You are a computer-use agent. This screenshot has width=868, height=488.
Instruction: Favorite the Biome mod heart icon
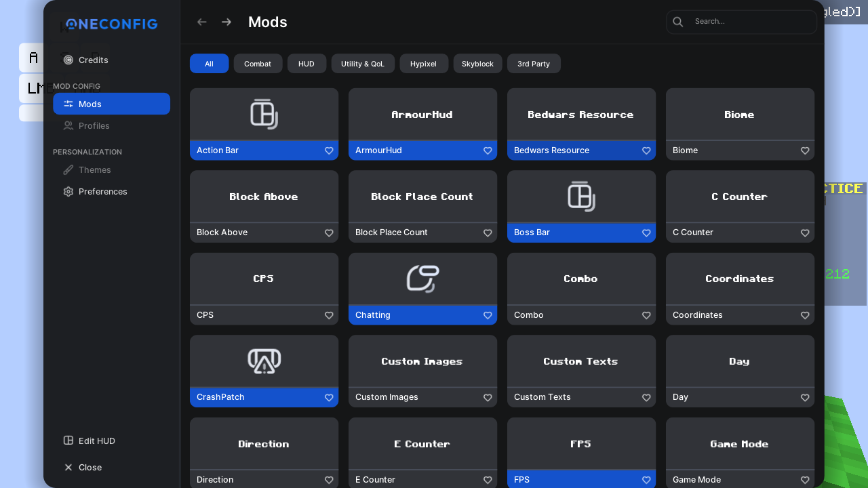805,150
